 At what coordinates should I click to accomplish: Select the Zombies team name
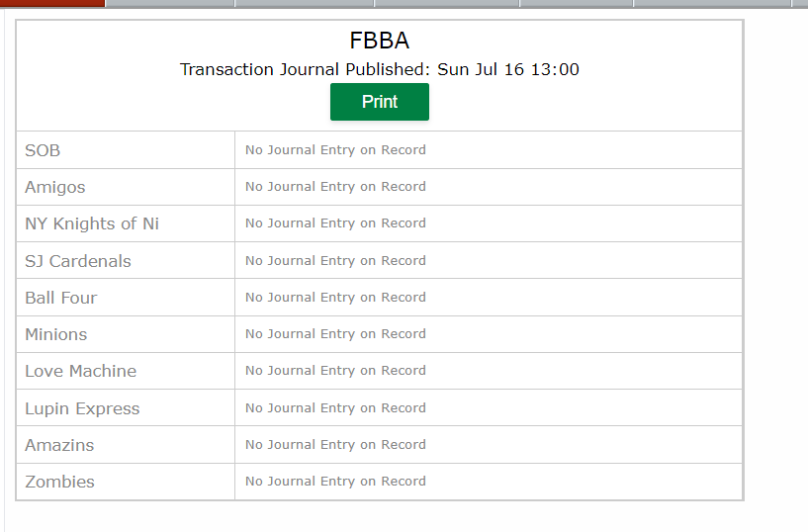coord(59,482)
